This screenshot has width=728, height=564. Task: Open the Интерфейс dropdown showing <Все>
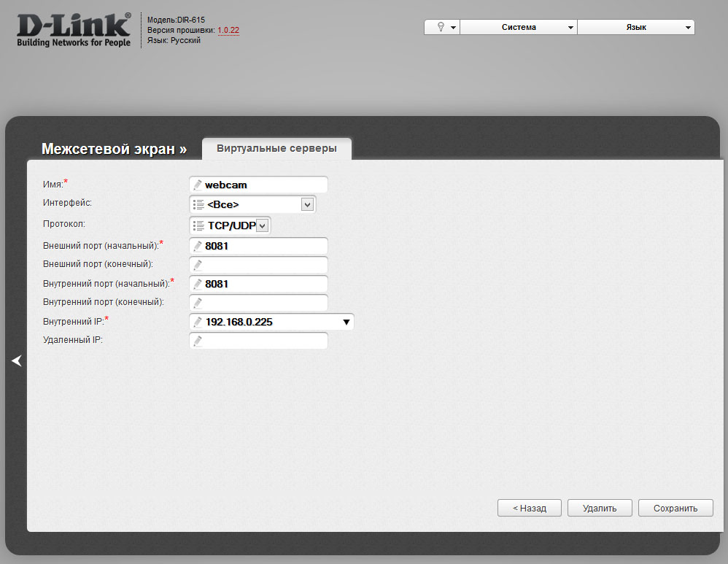[307, 205]
